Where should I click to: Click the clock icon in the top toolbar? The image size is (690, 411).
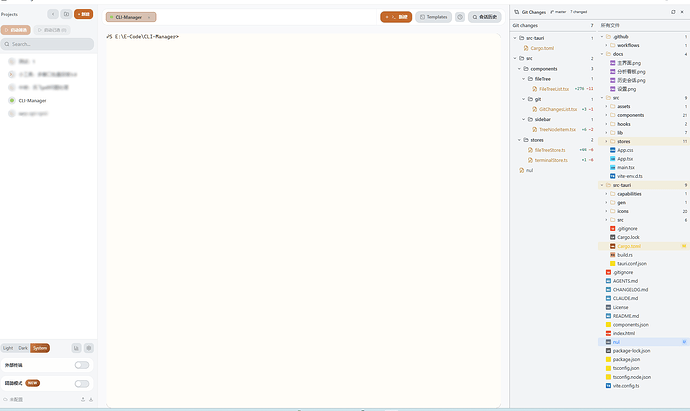pos(460,17)
